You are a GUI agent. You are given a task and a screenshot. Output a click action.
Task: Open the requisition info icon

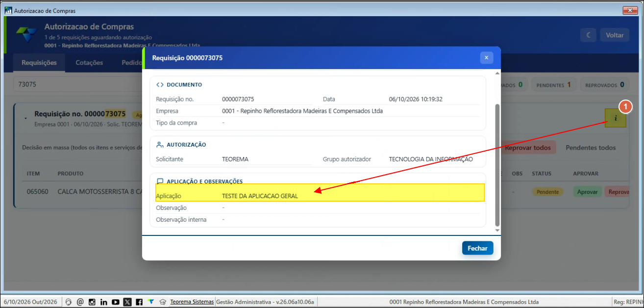click(615, 118)
